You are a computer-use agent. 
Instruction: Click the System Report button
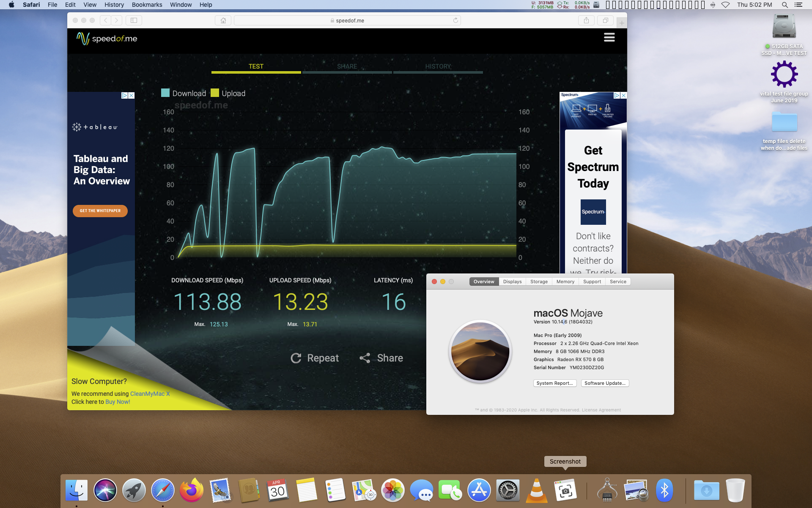(554, 383)
